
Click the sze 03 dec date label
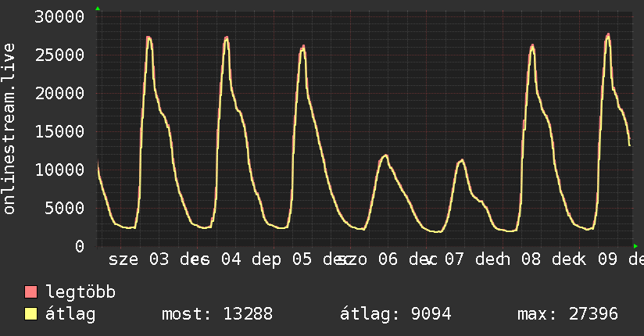click(159, 259)
